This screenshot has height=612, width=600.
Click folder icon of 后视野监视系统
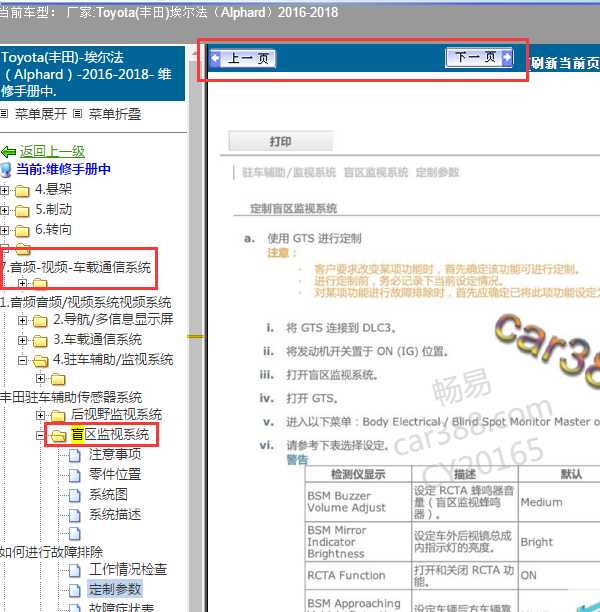click(58, 416)
